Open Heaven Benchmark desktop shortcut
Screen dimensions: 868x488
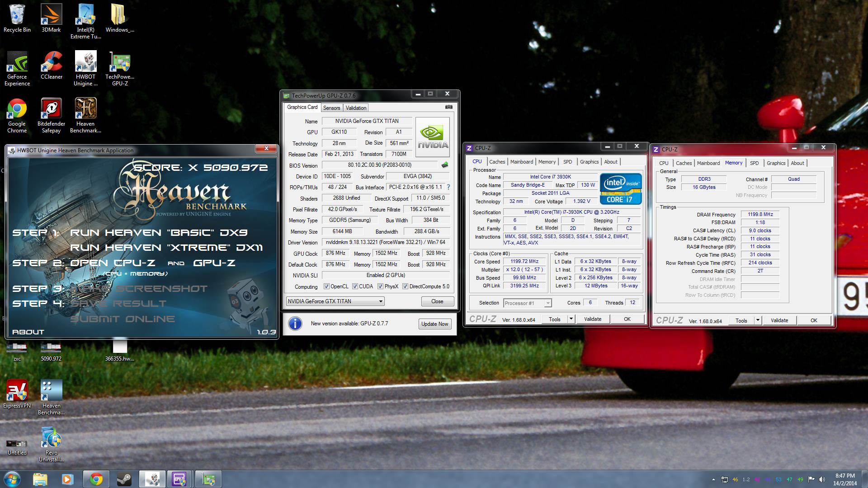[85, 115]
